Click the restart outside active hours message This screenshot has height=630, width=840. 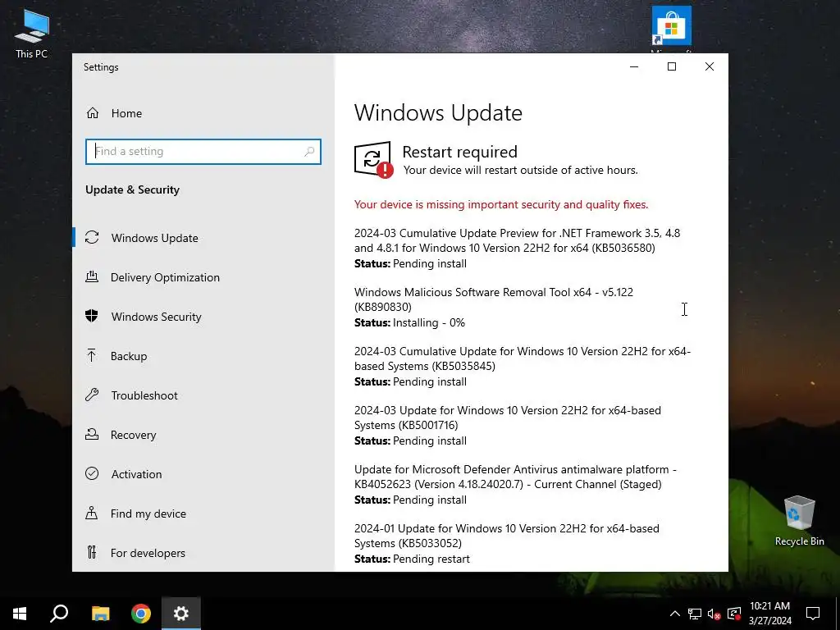(x=520, y=170)
